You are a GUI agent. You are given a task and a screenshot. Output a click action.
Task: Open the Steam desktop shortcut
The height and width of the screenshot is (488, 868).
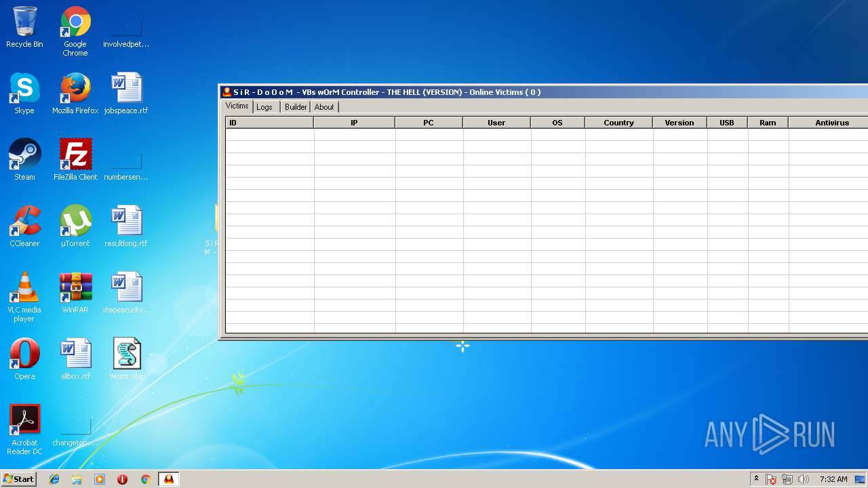[24, 160]
